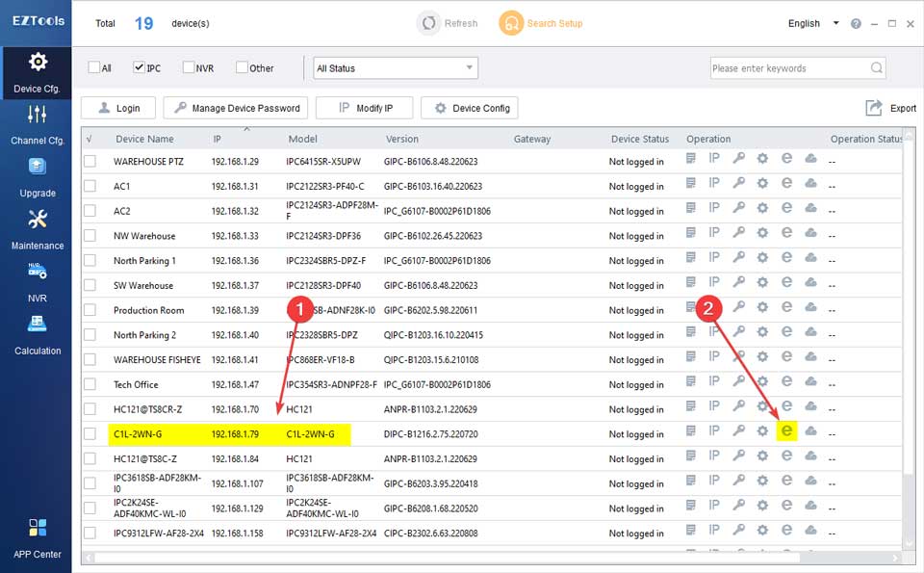Open the Maintenance section
This screenshot has width=924, height=573.
(38, 229)
